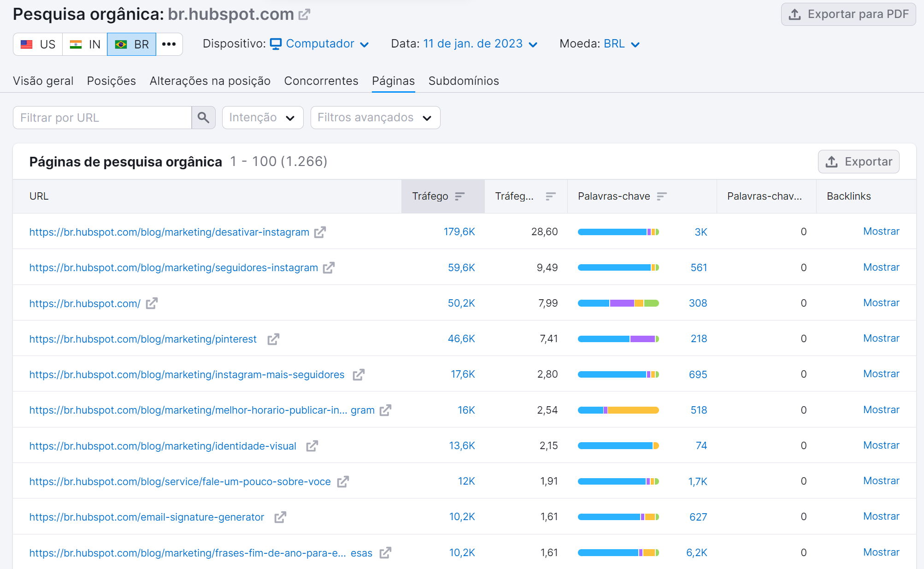Image resolution: width=924 pixels, height=569 pixels.
Task: Click keyword intent bar in pinterest row
Action: tap(618, 339)
